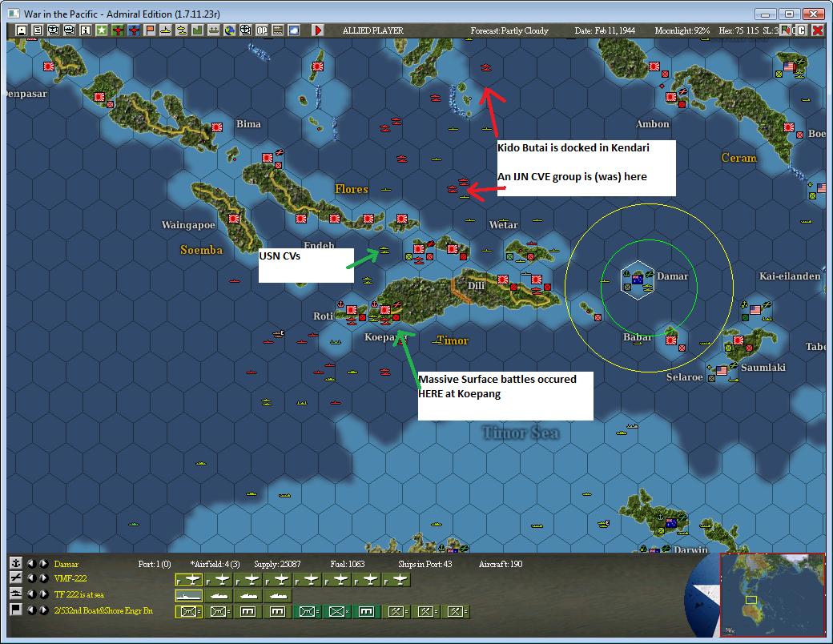The height and width of the screenshot is (644, 833).
Task: Click the 'C' icon in top-right toolbar
Action: tap(802, 30)
